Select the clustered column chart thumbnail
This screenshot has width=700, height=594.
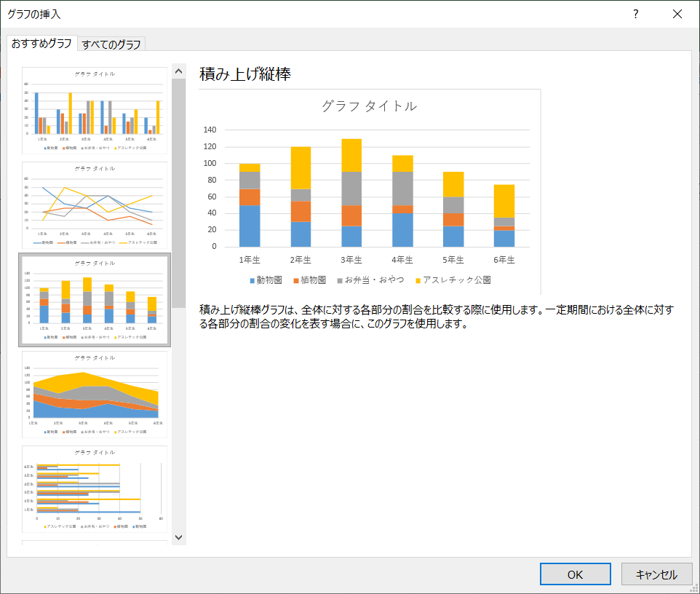95,109
